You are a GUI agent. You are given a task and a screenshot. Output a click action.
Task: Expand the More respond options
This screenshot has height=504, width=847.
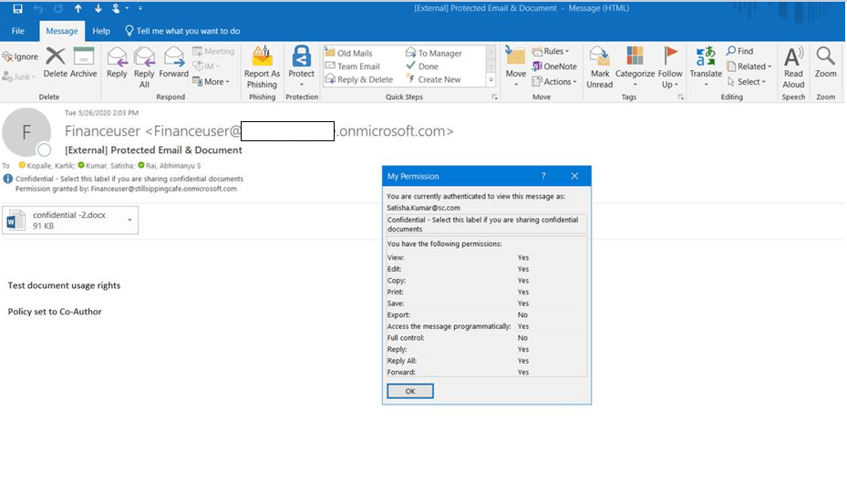(211, 81)
